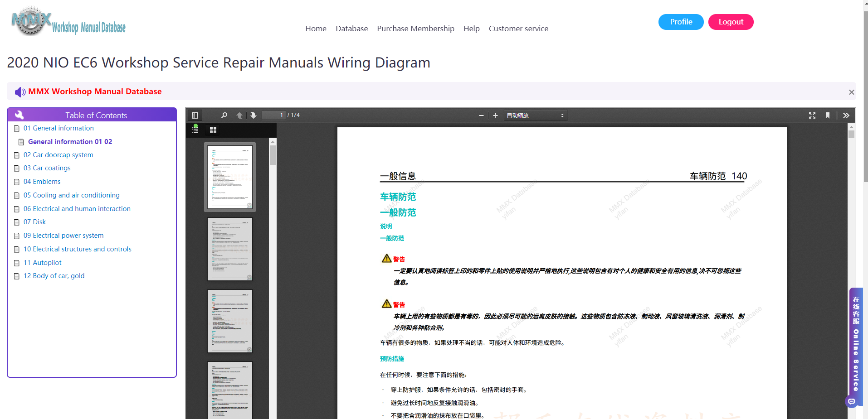Click document icon beside 04 Emblems
Image resolution: width=868 pixels, height=419 pixels.
pos(17,182)
